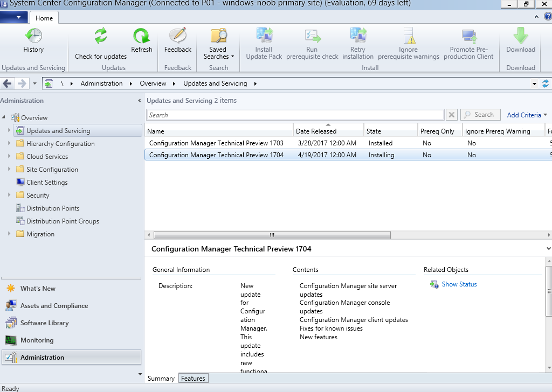The image size is (552, 392).
Task: Click Ignore prerequisite warnings icon
Action: pos(409,36)
